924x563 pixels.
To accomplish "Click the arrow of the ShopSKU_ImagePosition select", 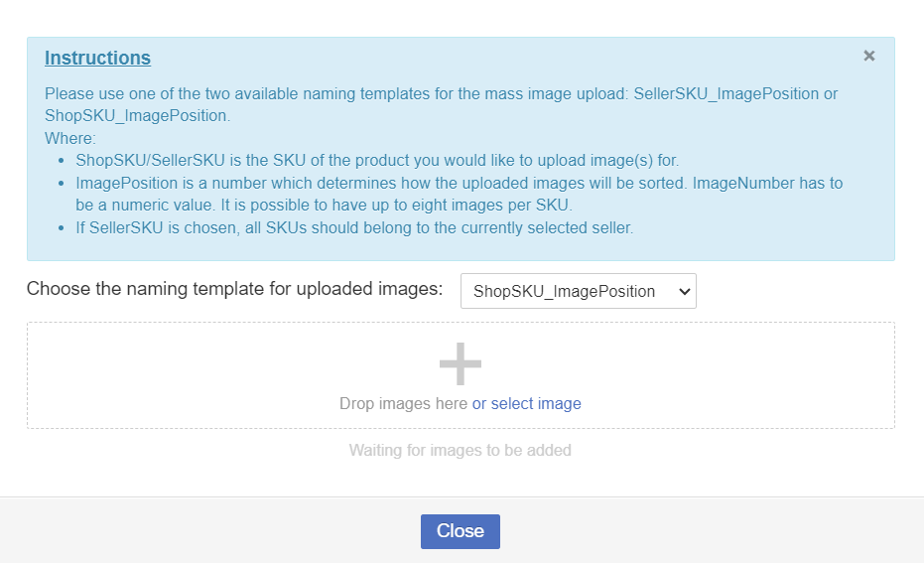I will pyautogui.click(x=682, y=291).
